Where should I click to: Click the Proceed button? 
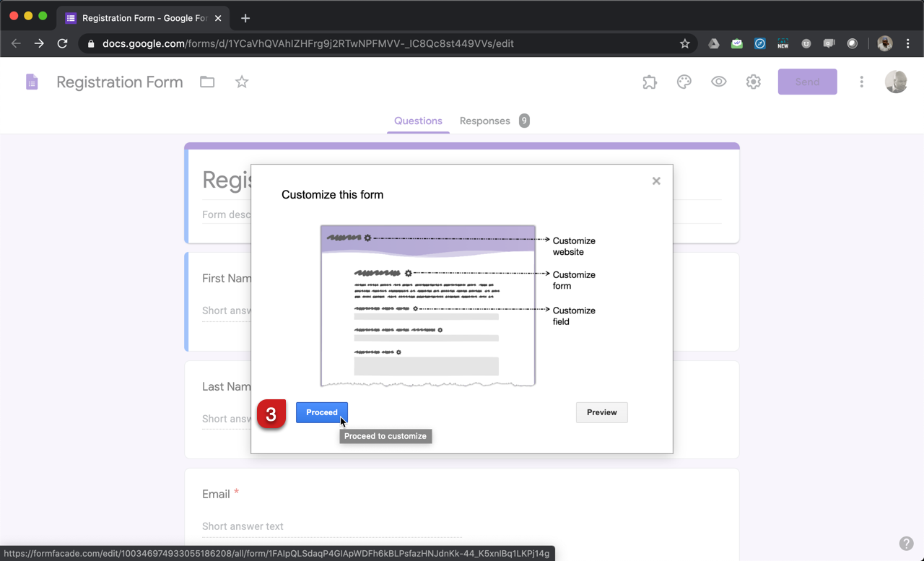[321, 412]
